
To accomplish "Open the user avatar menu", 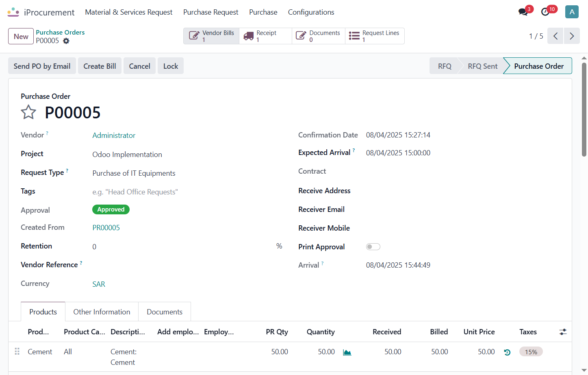I will pos(572,12).
